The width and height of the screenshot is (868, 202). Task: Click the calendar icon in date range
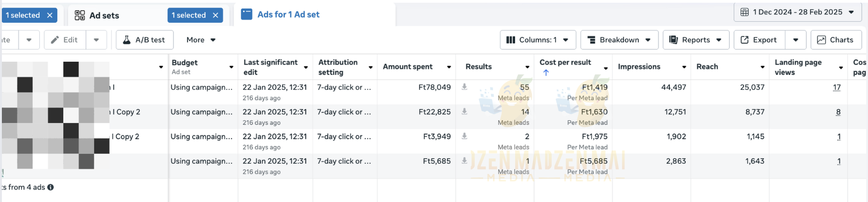tap(744, 12)
